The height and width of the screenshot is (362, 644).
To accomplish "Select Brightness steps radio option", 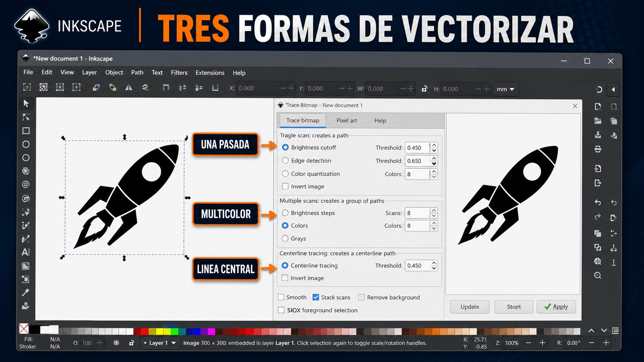I will (285, 213).
